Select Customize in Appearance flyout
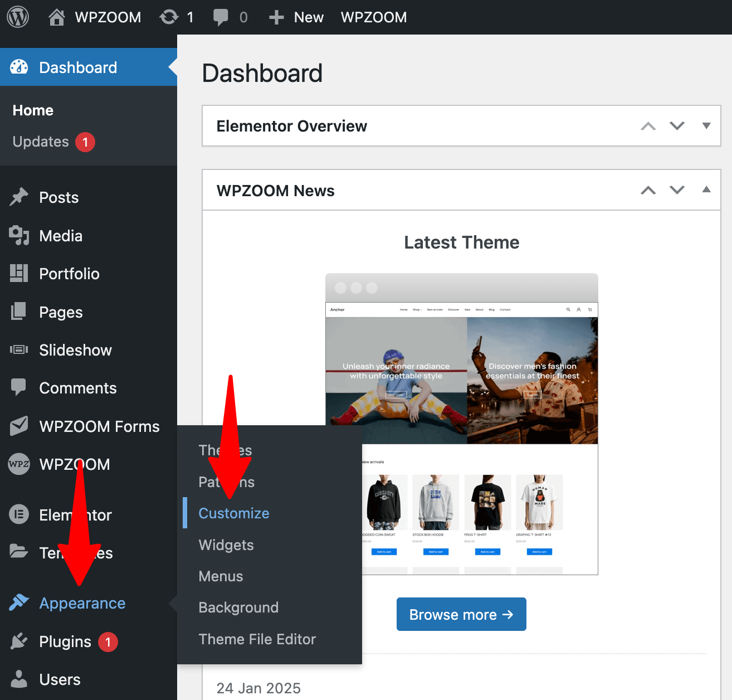 234,513
